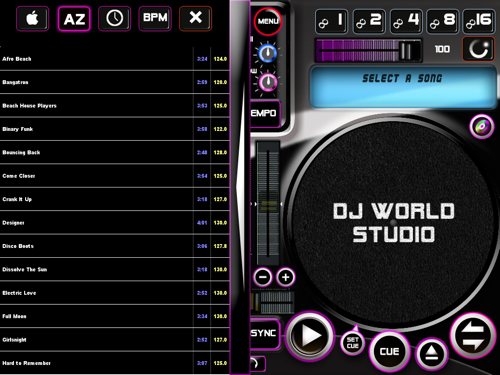This screenshot has height=375, width=500.
Task: Toggle the SYNC button
Action: (264, 333)
